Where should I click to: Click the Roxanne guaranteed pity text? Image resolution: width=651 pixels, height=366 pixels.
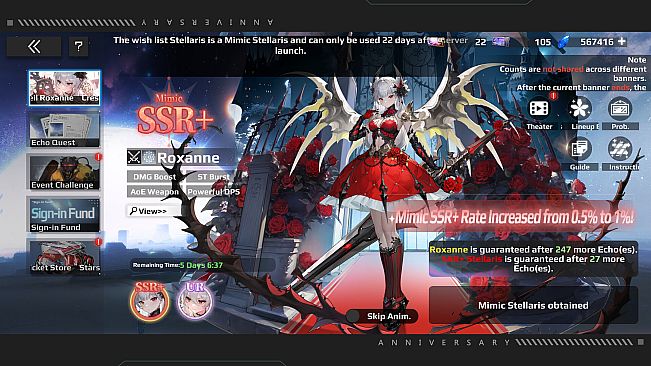coord(533,250)
